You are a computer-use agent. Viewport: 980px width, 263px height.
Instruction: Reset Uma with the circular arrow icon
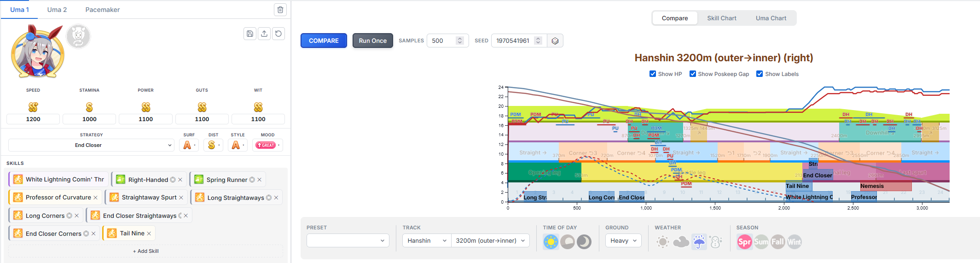(278, 34)
